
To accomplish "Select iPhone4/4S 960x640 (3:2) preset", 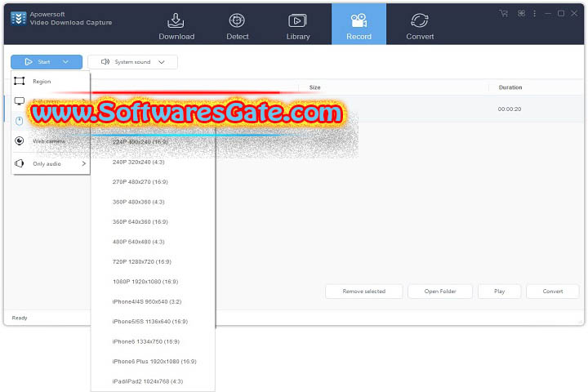I will pyautogui.click(x=147, y=301).
